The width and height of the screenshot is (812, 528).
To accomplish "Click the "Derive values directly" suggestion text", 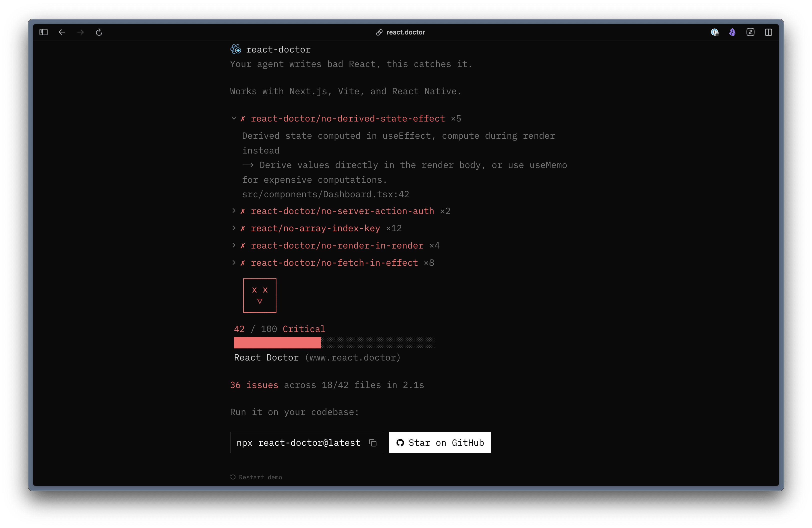I will (x=405, y=172).
